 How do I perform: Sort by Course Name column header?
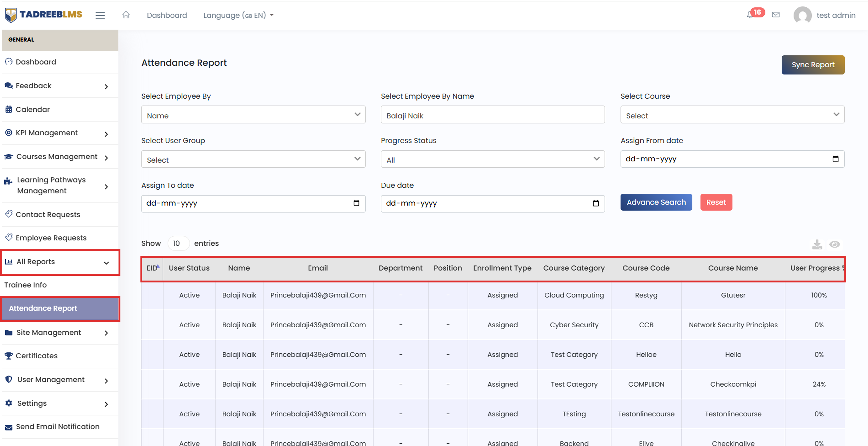point(733,268)
